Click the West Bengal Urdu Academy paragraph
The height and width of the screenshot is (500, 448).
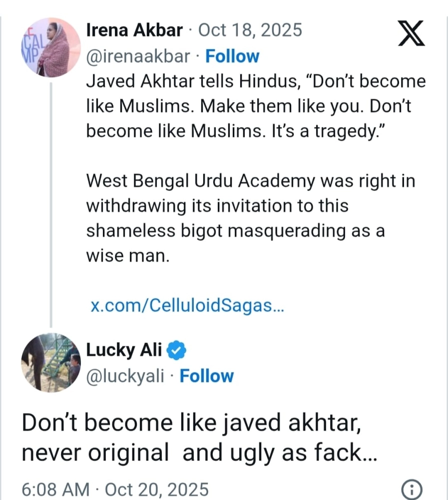tap(250, 219)
